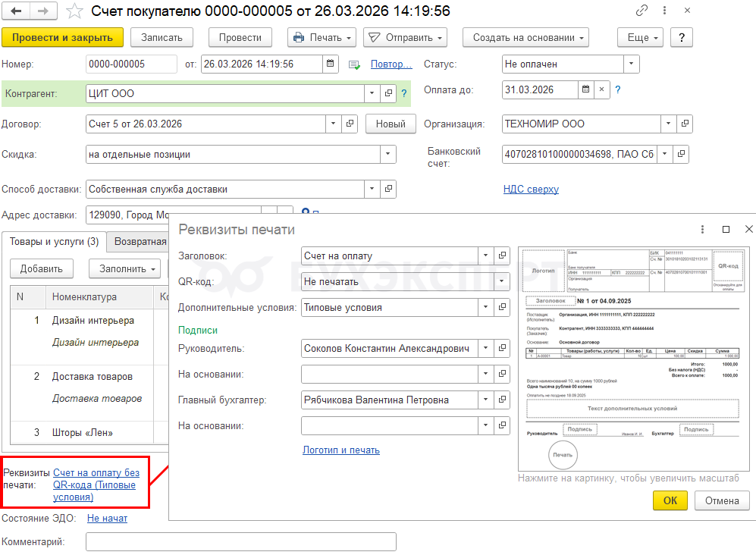Open the Руководитель record in print dialog

coord(501,349)
